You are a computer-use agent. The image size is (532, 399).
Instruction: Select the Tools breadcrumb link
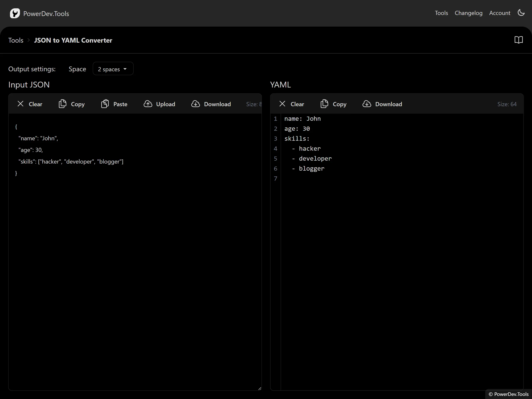16,40
